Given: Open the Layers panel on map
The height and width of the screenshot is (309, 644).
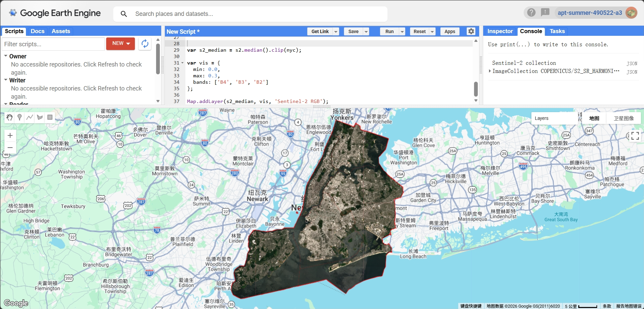Looking at the screenshot, I should 554,118.
